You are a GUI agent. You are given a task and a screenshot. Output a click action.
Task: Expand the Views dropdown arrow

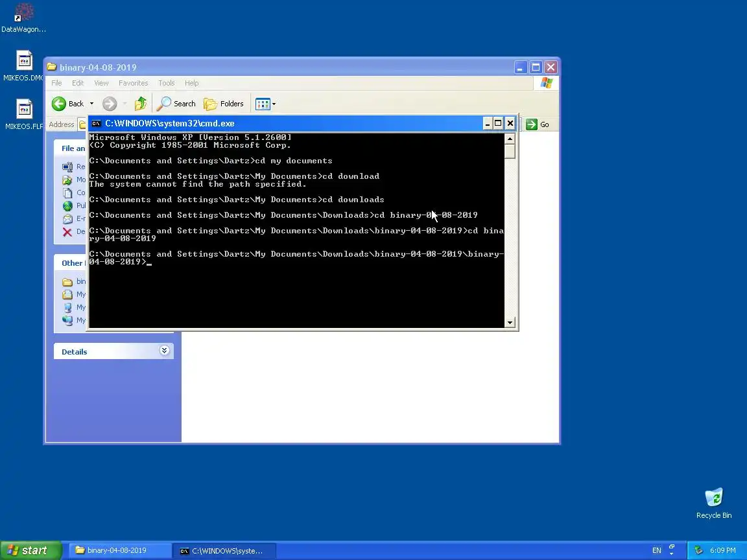pyautogui.click(x=274, y=104)
